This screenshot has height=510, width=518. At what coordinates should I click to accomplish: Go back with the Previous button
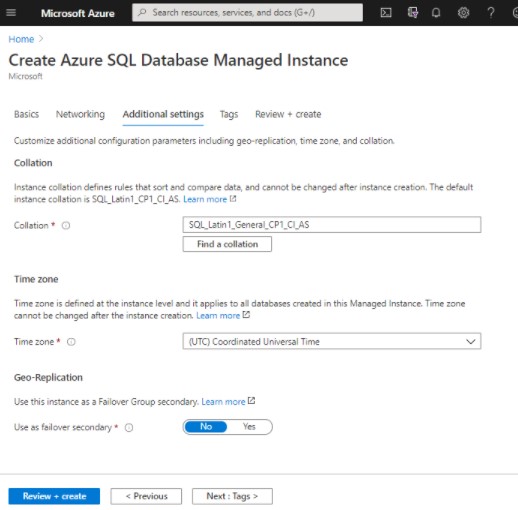click(146, 496)
